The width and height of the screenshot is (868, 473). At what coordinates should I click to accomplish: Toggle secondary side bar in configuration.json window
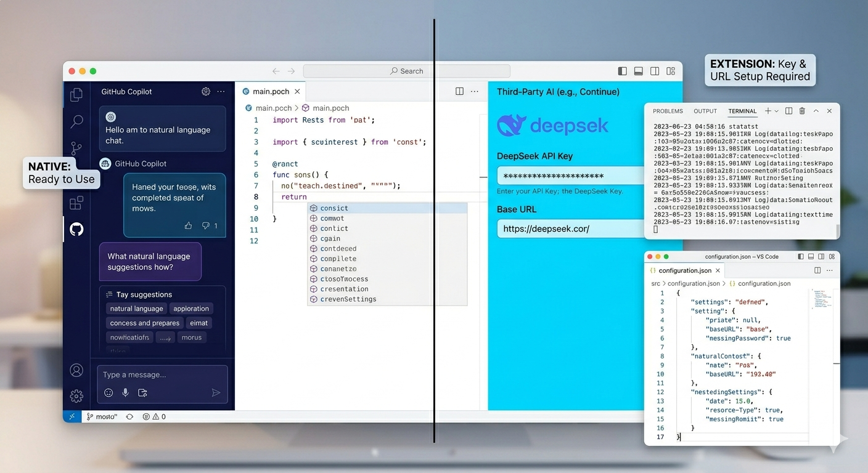(822, 257)
